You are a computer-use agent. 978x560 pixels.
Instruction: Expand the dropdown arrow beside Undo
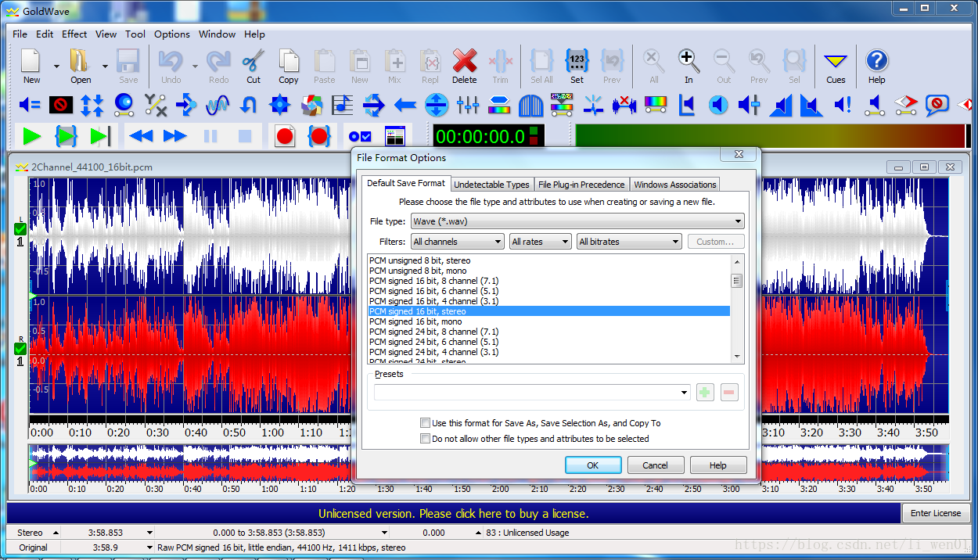point(196,66)
